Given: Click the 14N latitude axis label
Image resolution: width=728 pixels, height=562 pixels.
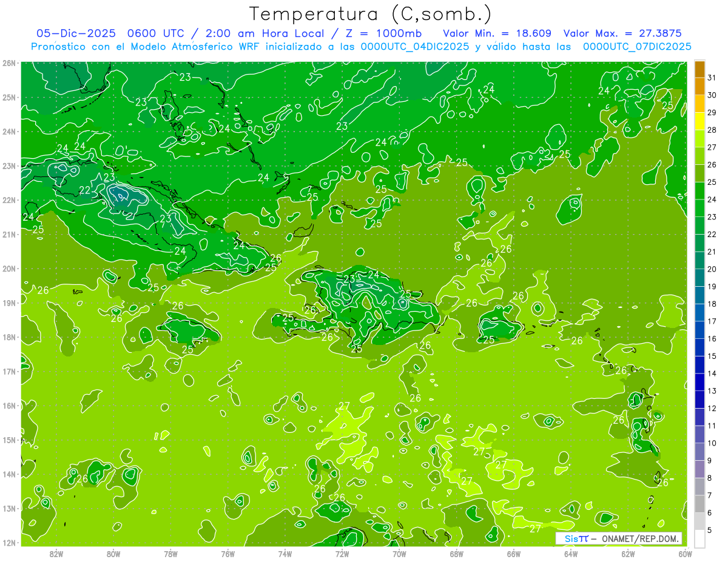Looking at the screenshot, I should [9, 474].
